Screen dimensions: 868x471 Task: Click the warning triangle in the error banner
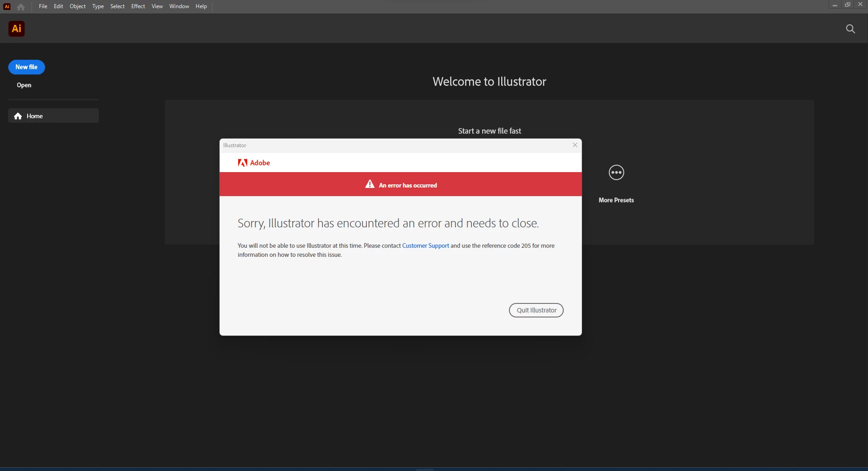coord(370,184)
